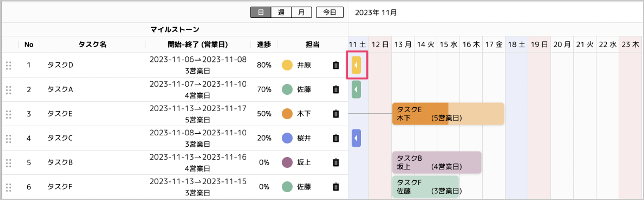Select the タスクE gantt bar
Viewport: 644px width, 200px height.
[x=448, y=114]
